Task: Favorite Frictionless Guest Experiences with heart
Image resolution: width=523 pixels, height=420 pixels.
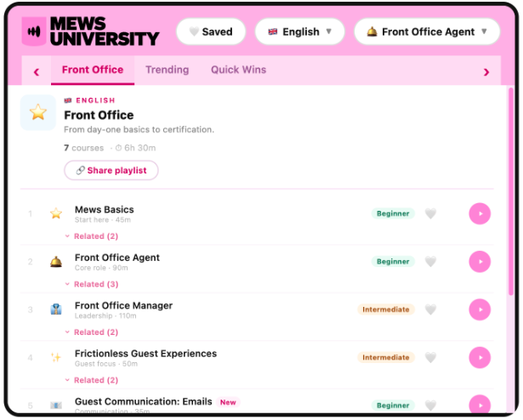Action: click(430, 358)
